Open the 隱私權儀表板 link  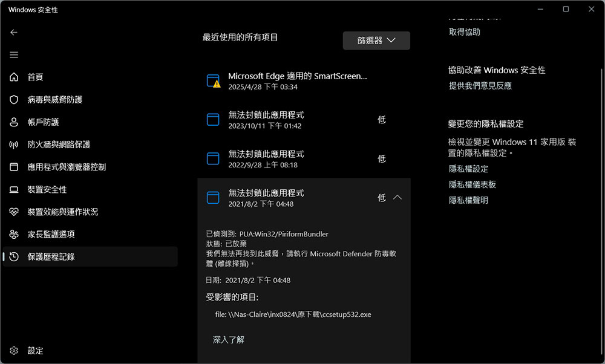[x=473, y=184]
